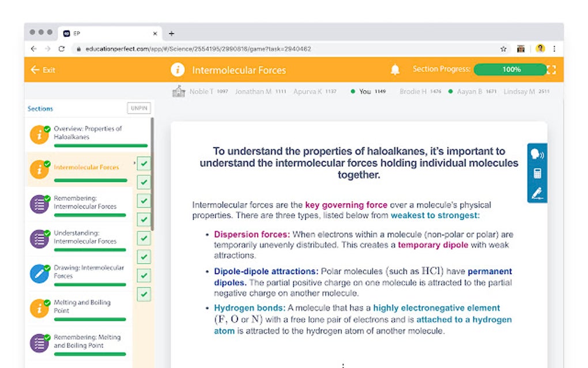Open the text-to-speech tool
The image size is (588, 368).
(536, 153)
